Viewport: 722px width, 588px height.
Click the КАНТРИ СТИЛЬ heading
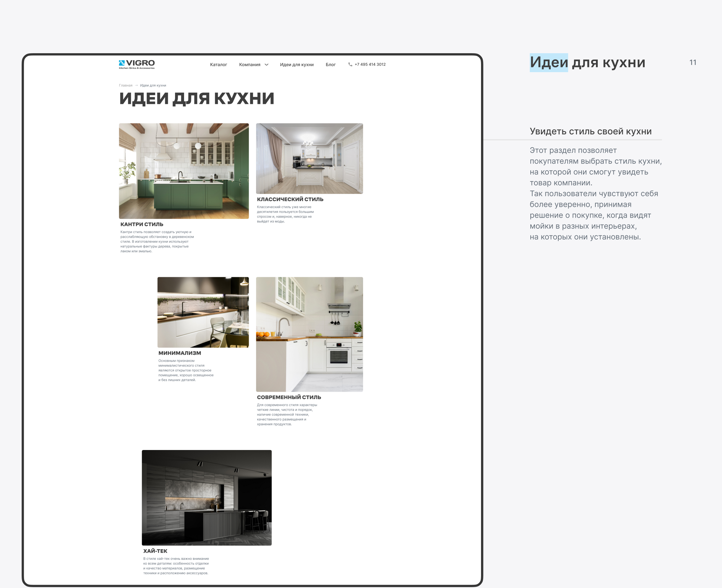[142, 224]
